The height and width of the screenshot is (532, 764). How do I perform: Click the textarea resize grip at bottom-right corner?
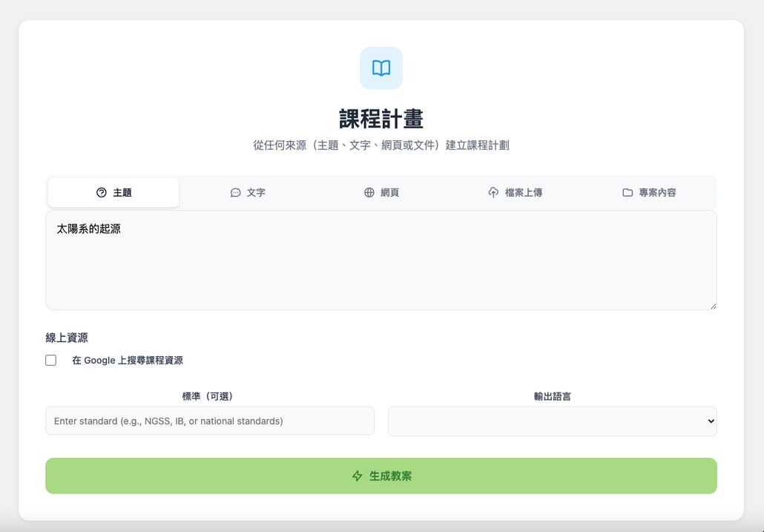coord(713,305)
